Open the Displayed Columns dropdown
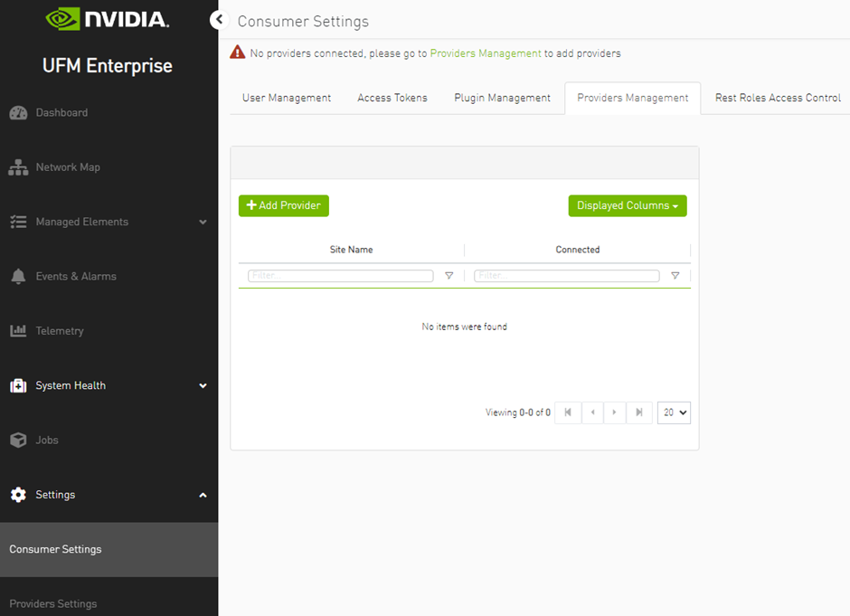Image resolution: width=850 pixels, height=616 pixels. click(627, 205)
